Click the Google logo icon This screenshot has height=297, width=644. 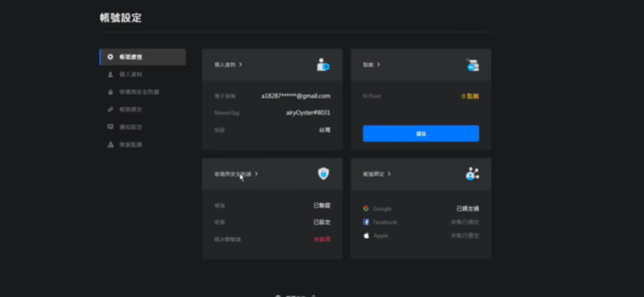[366, 208]
